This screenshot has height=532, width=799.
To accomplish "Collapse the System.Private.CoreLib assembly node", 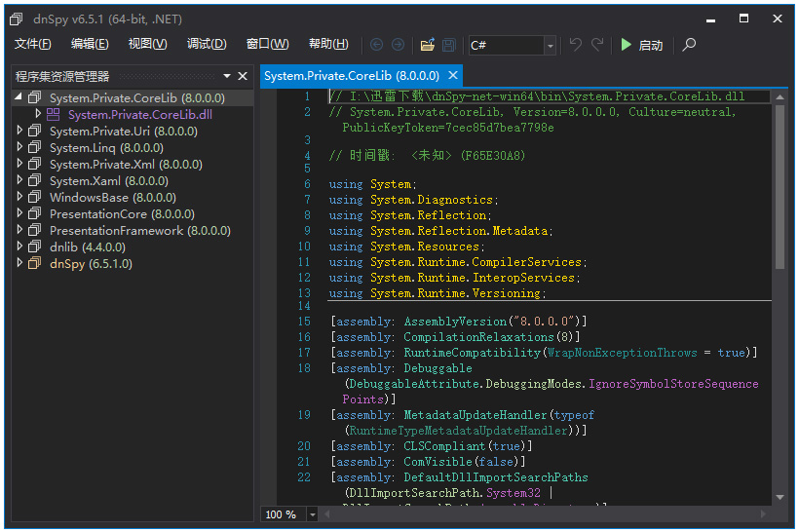I will tap(19, 97).
